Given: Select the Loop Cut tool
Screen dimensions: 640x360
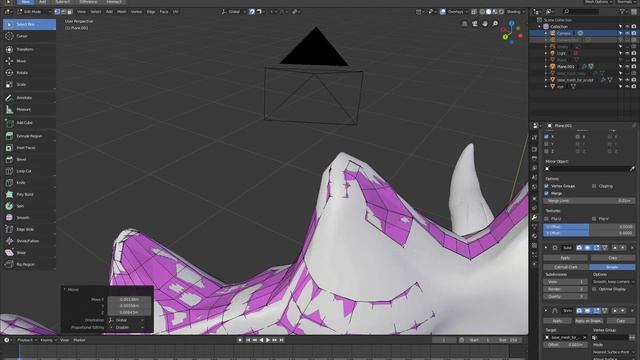Looking at the screenshot, I should pos(29,171).
